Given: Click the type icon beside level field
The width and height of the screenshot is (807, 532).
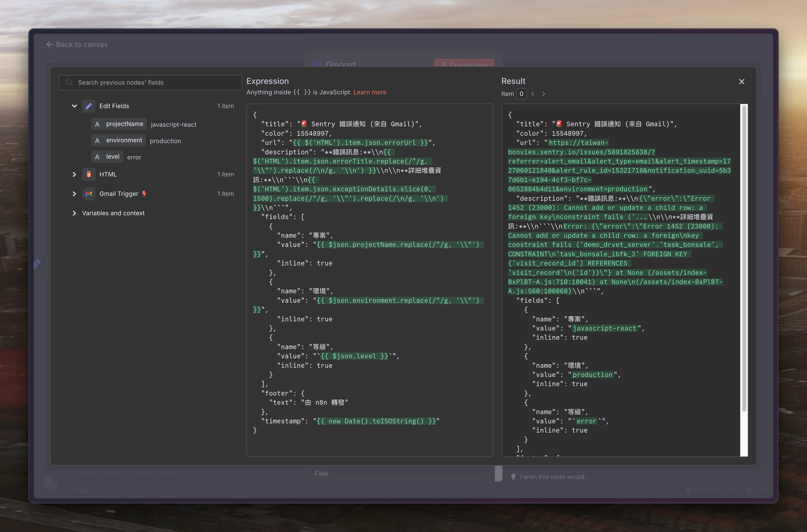Looking at the screenshot, I should [97, 157].
